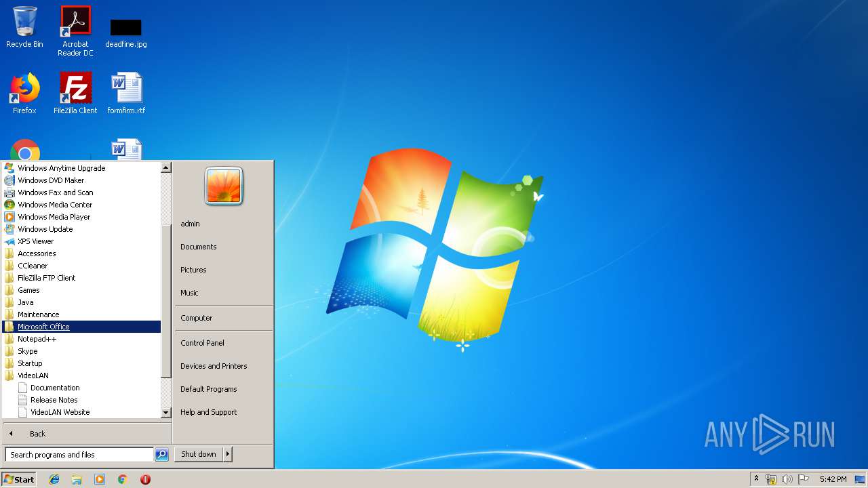Open Devices and Printers
868x488 pixels.
click(x=214, y=366)
